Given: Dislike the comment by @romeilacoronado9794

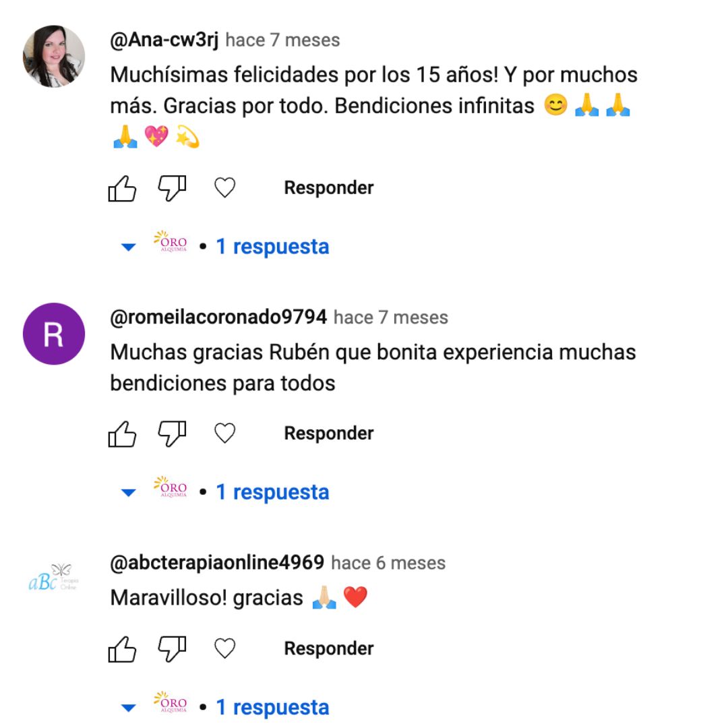Looking at the screenshot, I should [x=173, y=434].
